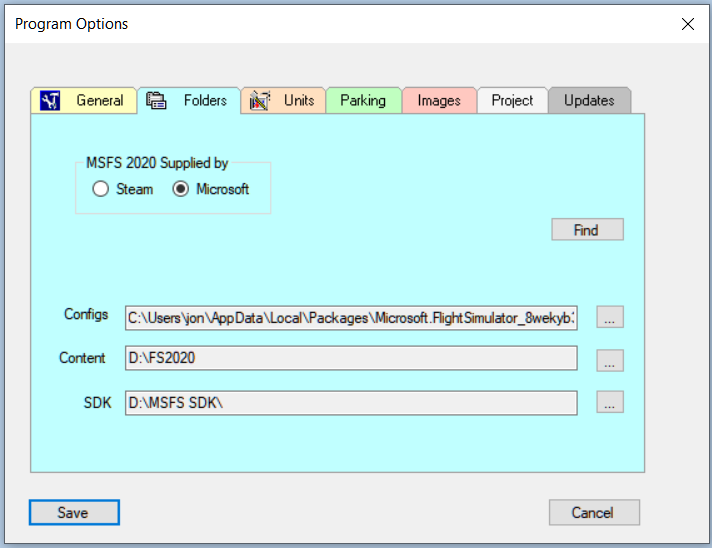Browse for the Configs folder
Viewport: 712px width, 548px height.
click(610, 317)
